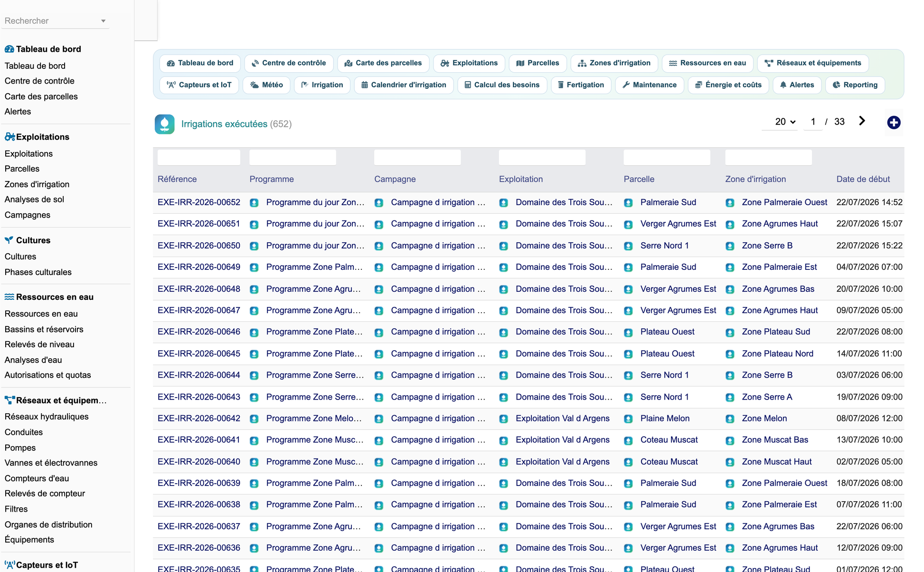Viewport: 924px width, 572px height.
Task: Click exploitation icon in row EXE-IRR-2026-00650
Action: 504,246
